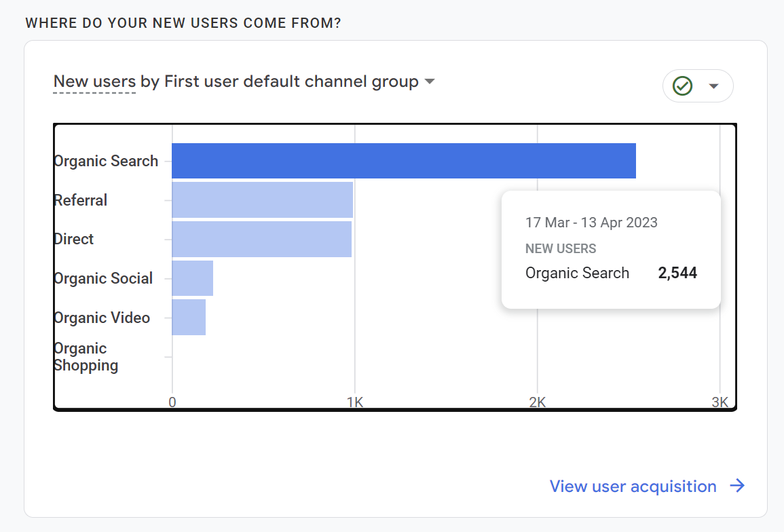Click the Organic Video axis label
The height and width of the screenshot is (532, 784).
[102, 318]
